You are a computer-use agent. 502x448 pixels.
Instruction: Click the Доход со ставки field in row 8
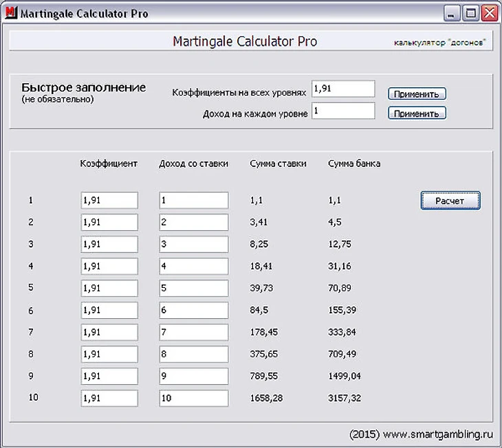click(x=193, y=354)
